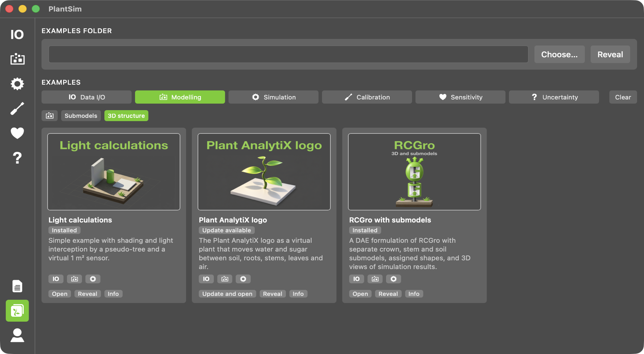This screenshot has width=644, height=354.
Task: Toggle the Submodels subfilter tag
Action: (81, 116)
